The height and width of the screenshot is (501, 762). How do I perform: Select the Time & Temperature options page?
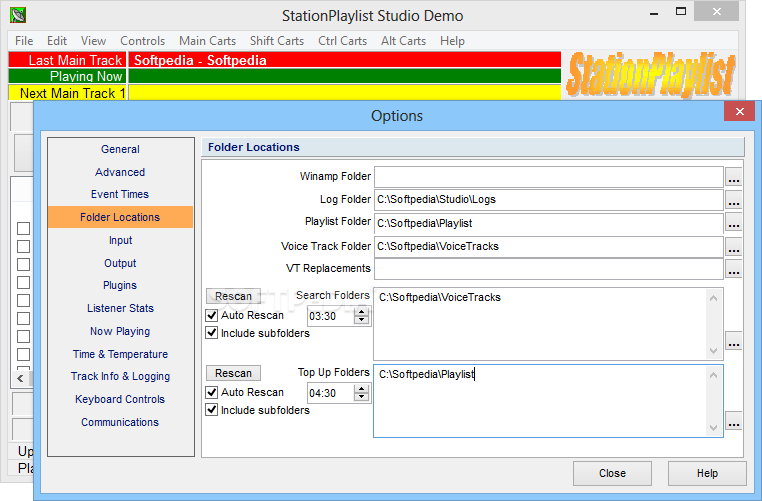click(x=120, y=354)
